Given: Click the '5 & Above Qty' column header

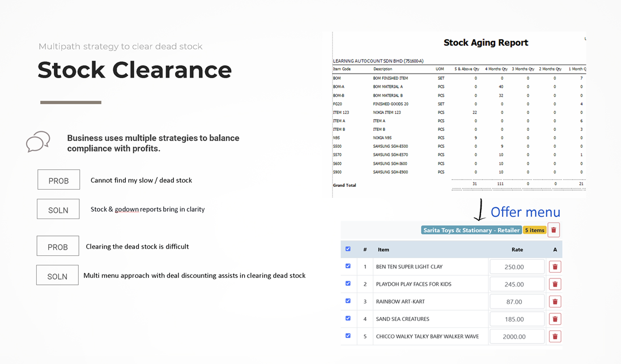Looking at the screenshot, I should (x=467, y=69).
